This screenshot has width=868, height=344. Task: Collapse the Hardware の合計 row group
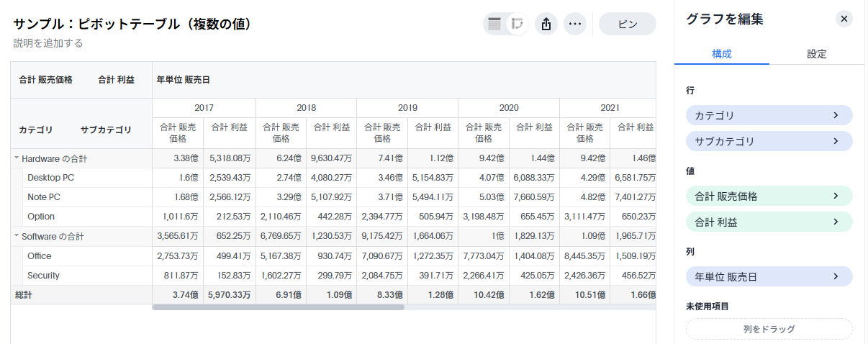17,158
